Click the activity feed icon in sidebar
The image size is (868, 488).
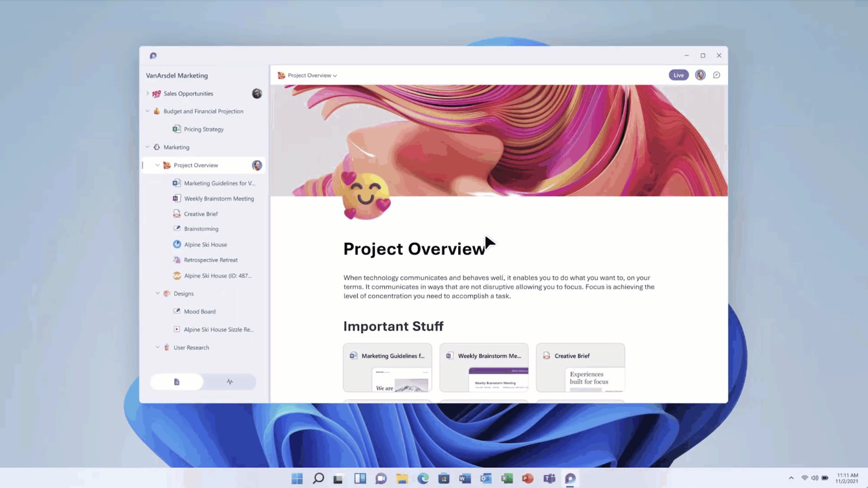pyautogui.click(x=229, y=382)
